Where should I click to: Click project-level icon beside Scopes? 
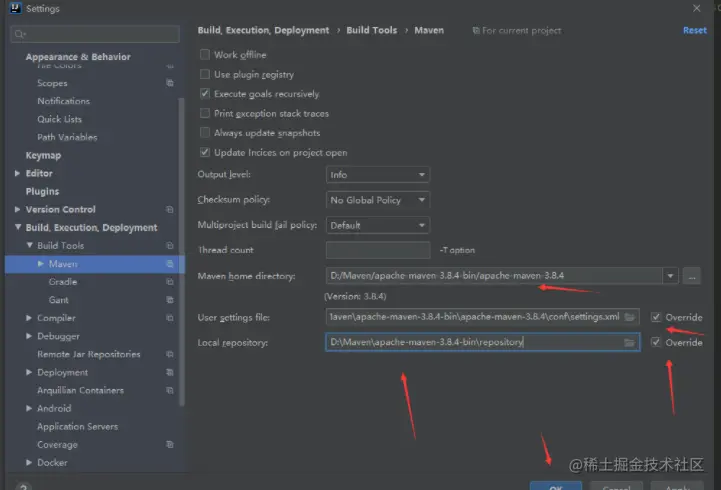(170, 83)
